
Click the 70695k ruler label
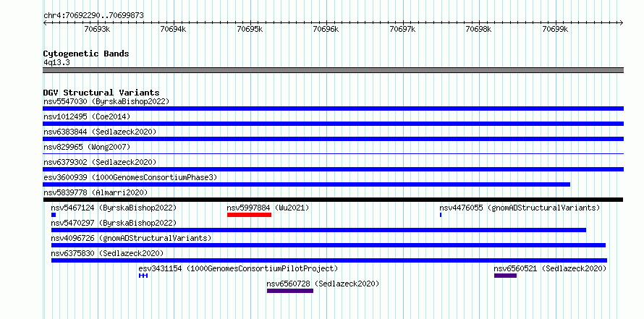(x=250, y=29)
